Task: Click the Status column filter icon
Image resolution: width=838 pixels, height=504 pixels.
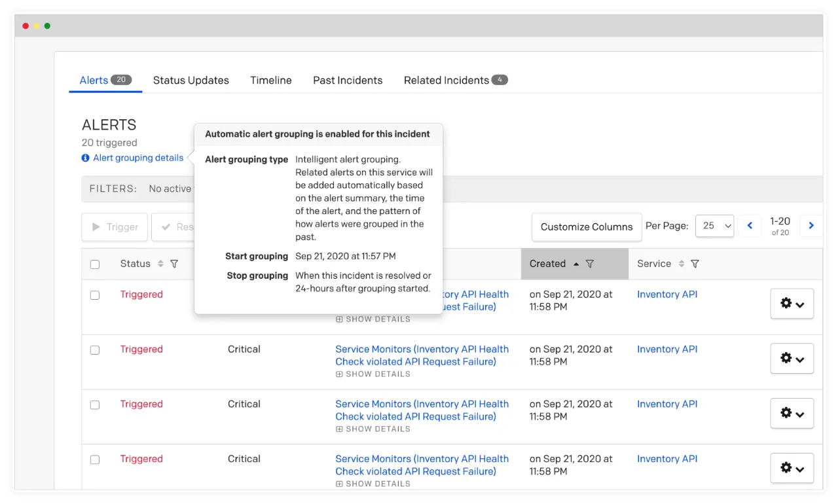Action: point(174,264)
